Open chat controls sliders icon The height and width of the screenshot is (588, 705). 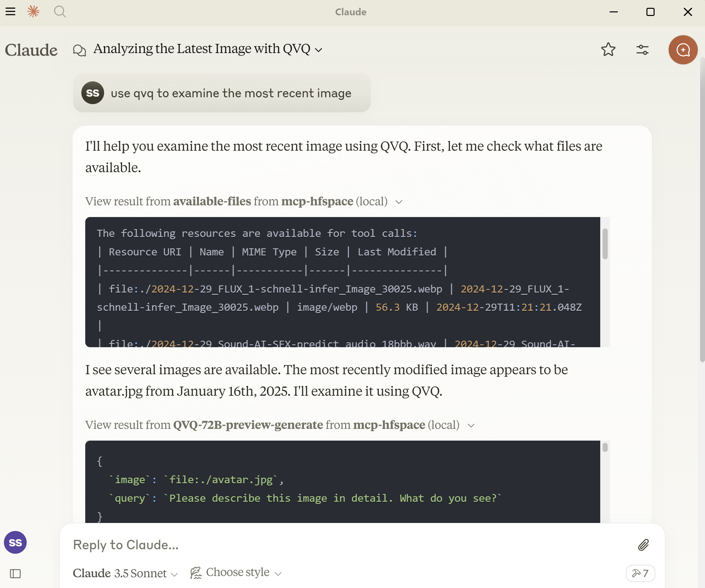point(642,50)
